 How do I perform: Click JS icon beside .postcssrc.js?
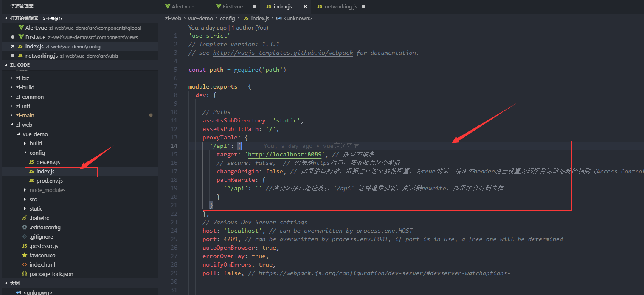25,246
